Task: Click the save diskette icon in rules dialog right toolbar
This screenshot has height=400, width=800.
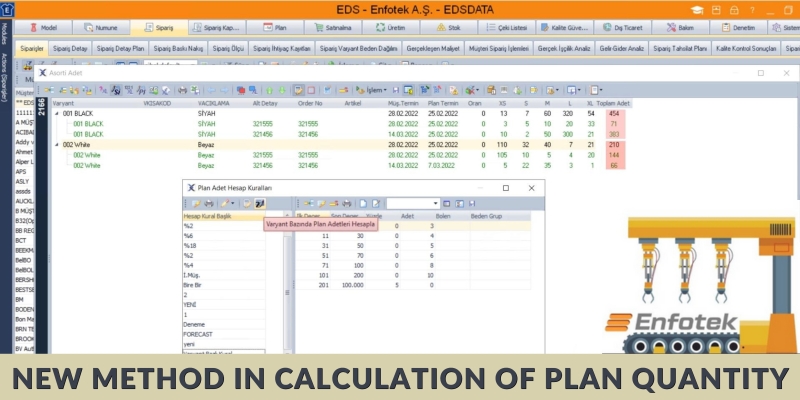Action: 471,204
